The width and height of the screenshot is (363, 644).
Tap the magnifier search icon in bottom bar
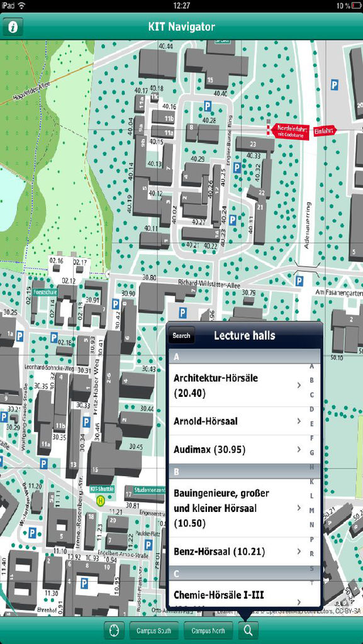[x=248, y=630]
